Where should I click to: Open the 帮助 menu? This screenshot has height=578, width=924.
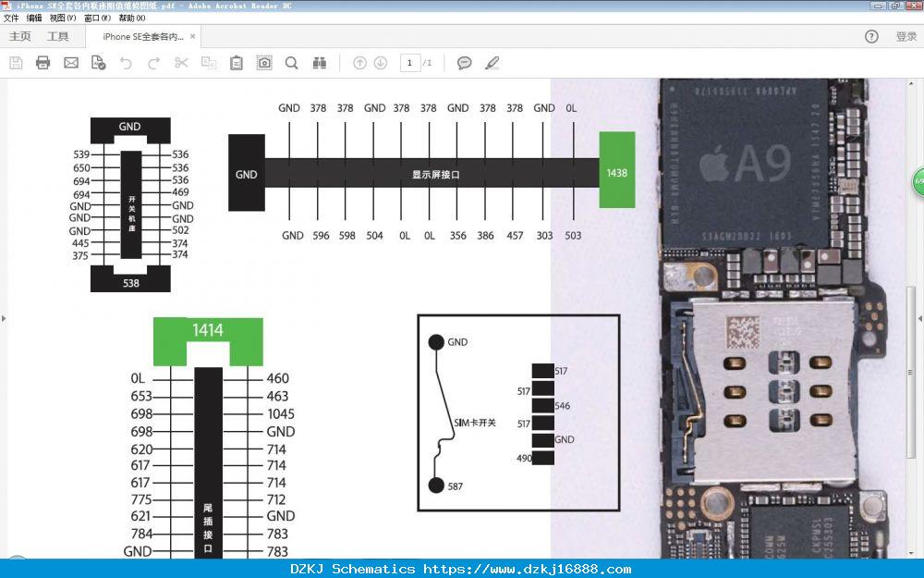132,18
